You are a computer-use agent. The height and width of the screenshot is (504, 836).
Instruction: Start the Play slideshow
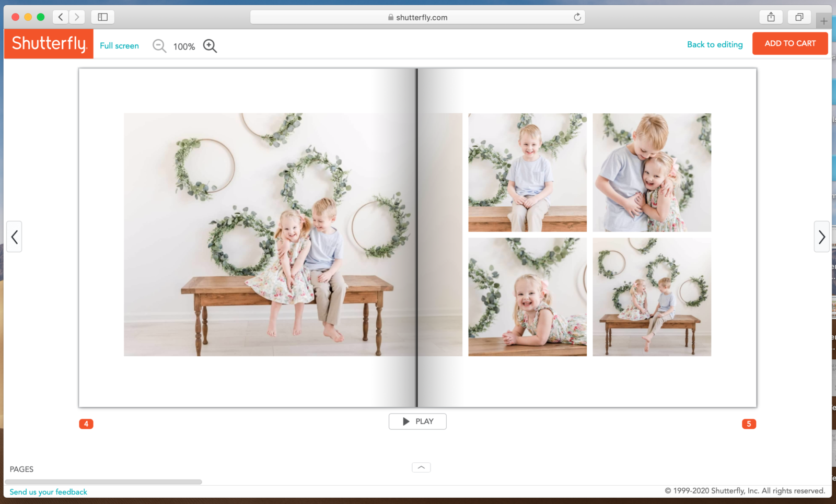coord(417,421)
